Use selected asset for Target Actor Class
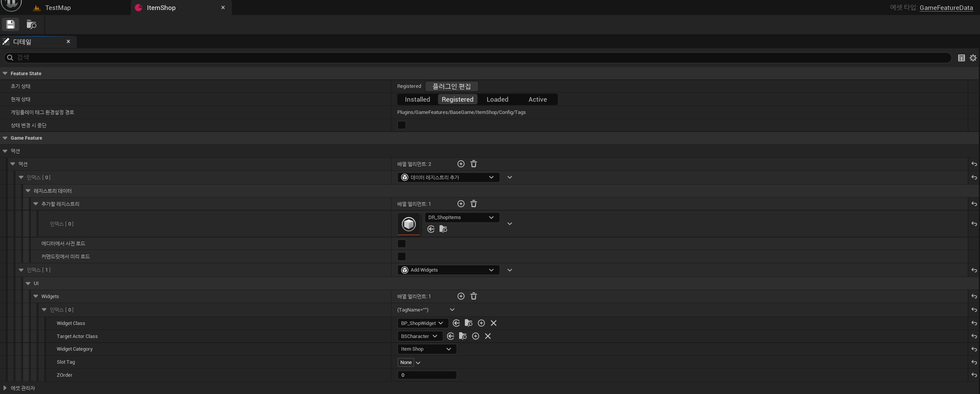The image size is (980, 394). point(450,336)
